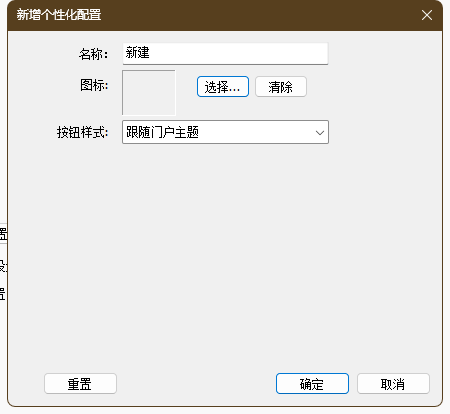Click the 名称: label

(x=93, y=54)
